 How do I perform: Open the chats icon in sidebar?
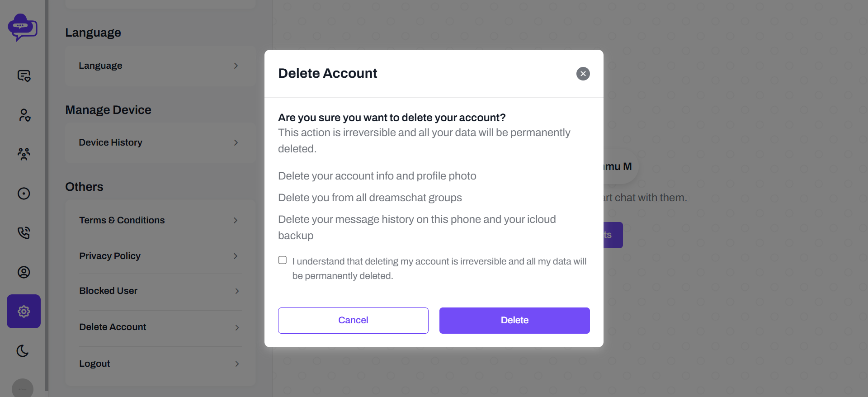coord(24,76)
